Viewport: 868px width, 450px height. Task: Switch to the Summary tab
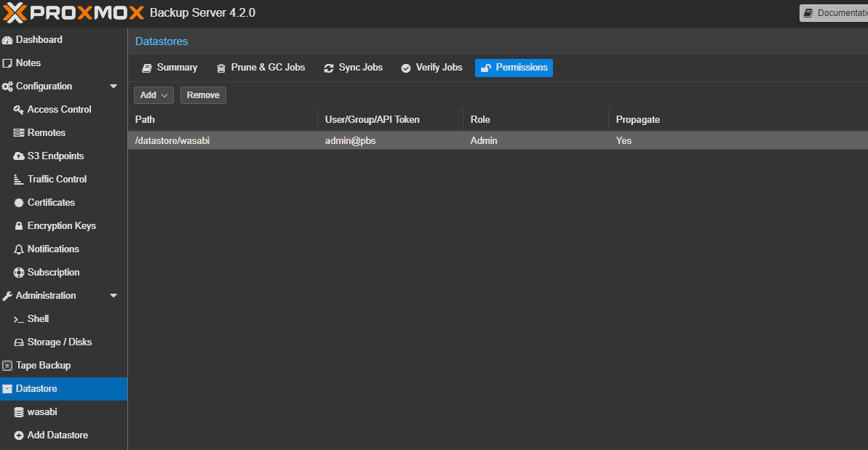point(170,68)
